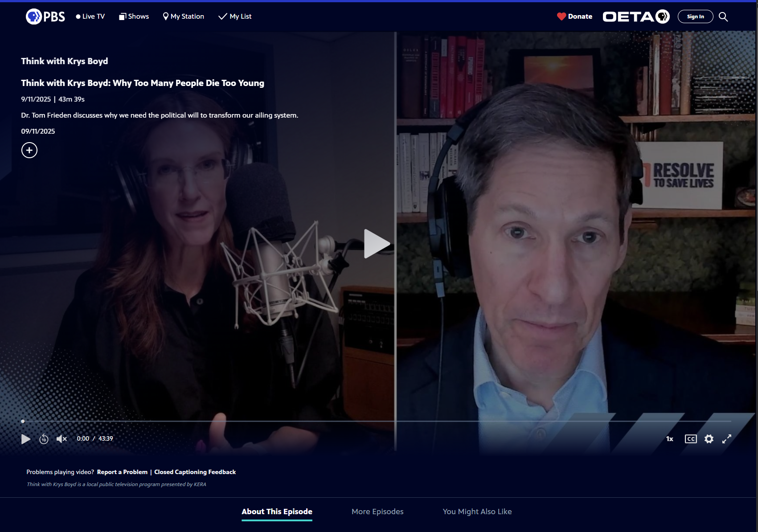Viewport: 758px width, 532px height.
Task: Add episode to My List with plus icon
Action: (x=29, y=150)
